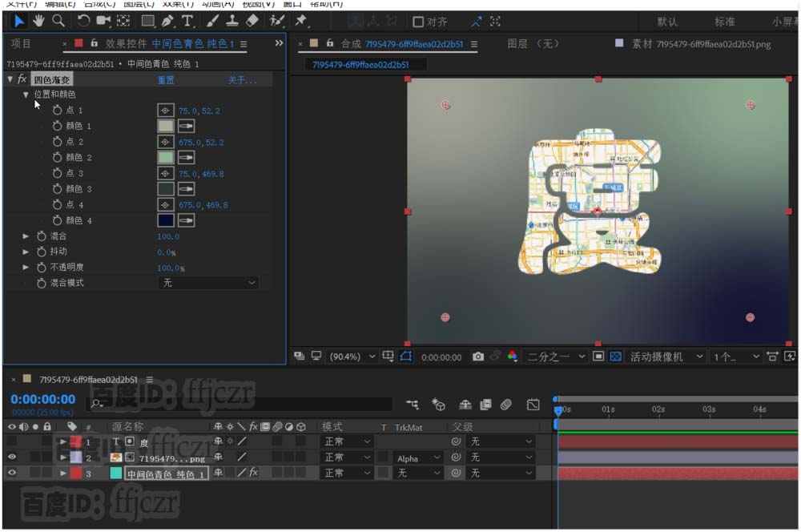Toggle stopwatch for 颜色 2
The height and width of the screenshot is (532, 801).
coord(57,157)
